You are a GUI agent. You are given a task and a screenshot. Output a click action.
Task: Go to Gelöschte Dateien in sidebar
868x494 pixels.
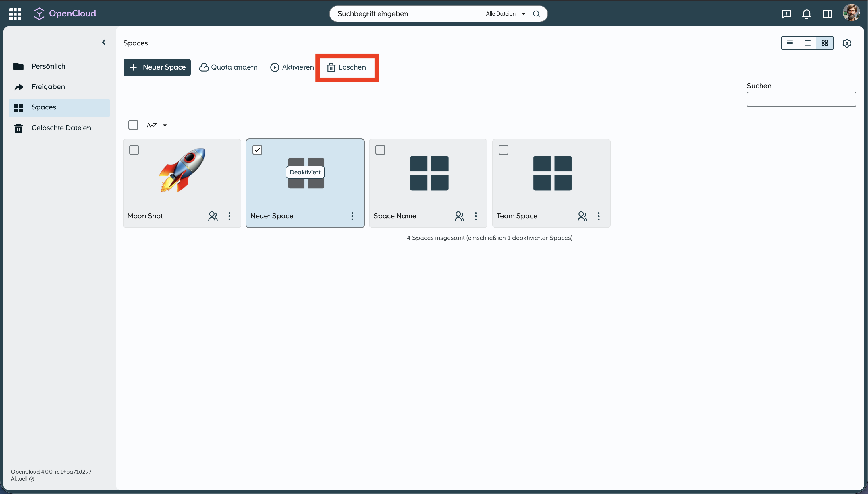(61, 128)
